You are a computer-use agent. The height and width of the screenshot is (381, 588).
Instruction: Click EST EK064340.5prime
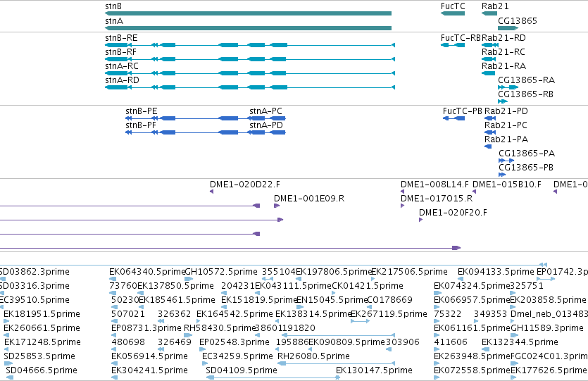147,272
